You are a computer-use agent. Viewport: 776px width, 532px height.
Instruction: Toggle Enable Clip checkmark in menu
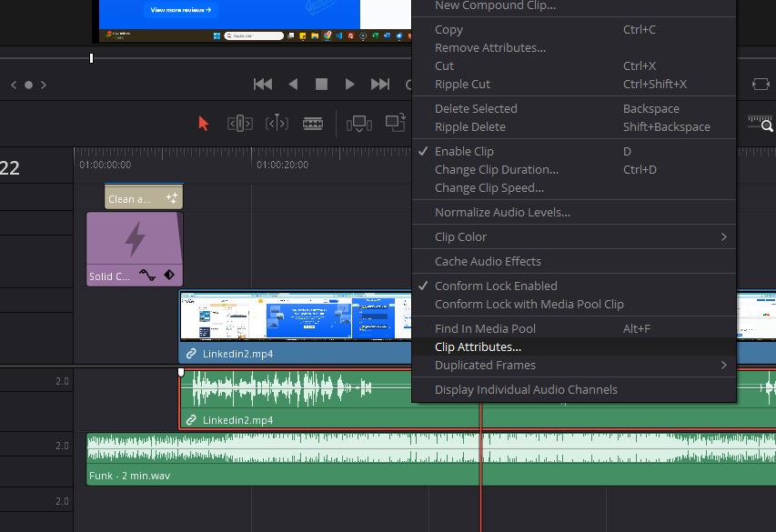tap(464, 152)
